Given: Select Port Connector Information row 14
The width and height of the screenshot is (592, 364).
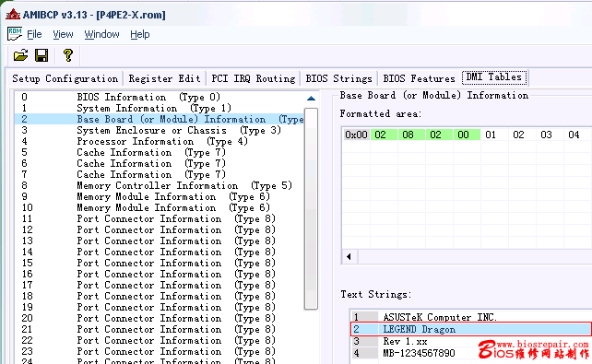Looking at the screenshot, I should (159, 252).
